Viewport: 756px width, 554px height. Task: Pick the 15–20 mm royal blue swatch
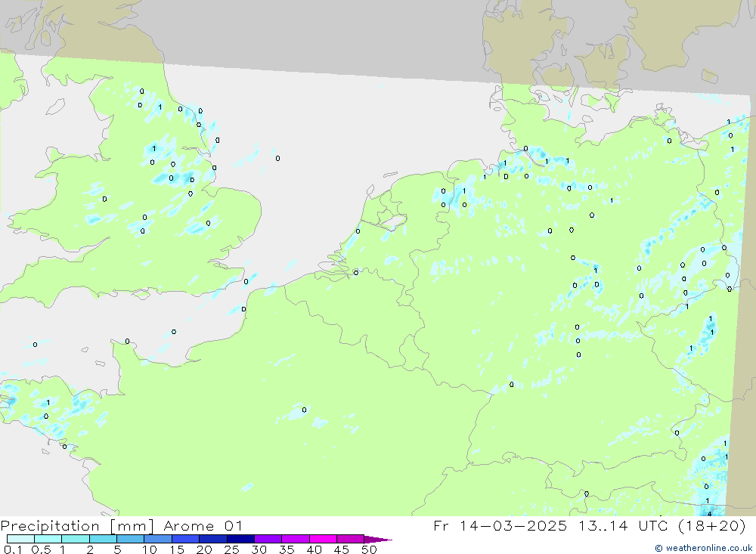[186, 539]
